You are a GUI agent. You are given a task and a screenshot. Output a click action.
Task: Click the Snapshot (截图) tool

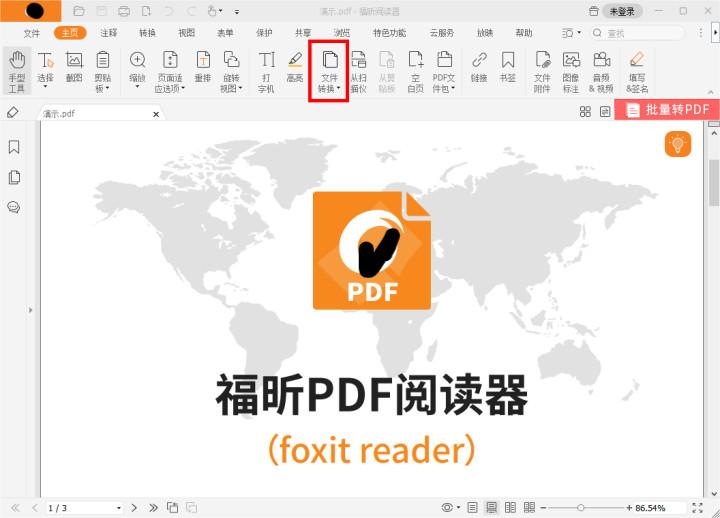point(74,68)
